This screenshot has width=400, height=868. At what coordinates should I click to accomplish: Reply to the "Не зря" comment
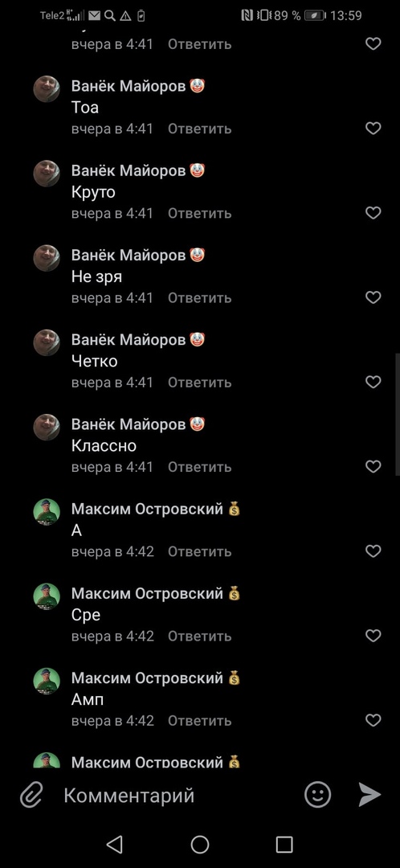(x=200, y=298)
